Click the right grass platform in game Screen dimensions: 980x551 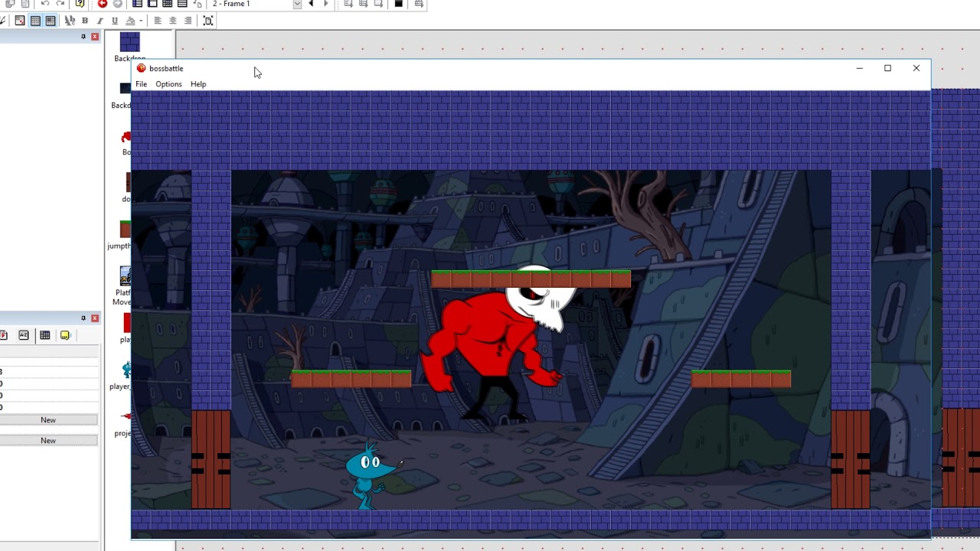[741, 379]
